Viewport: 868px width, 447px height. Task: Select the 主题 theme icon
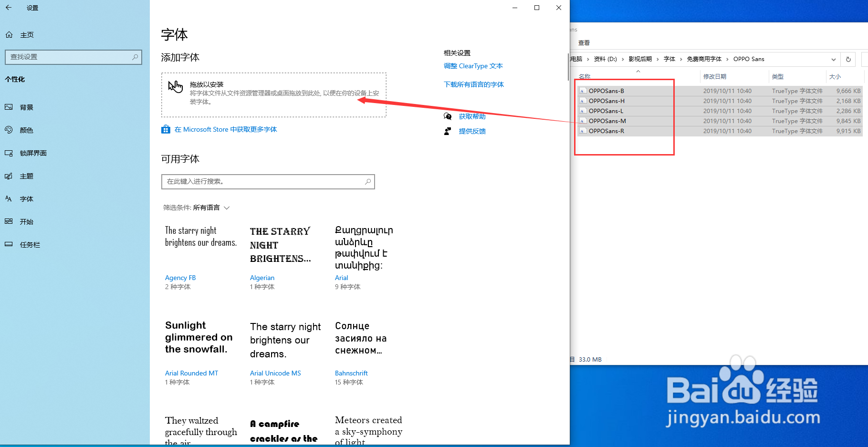(x=9, y=176)
